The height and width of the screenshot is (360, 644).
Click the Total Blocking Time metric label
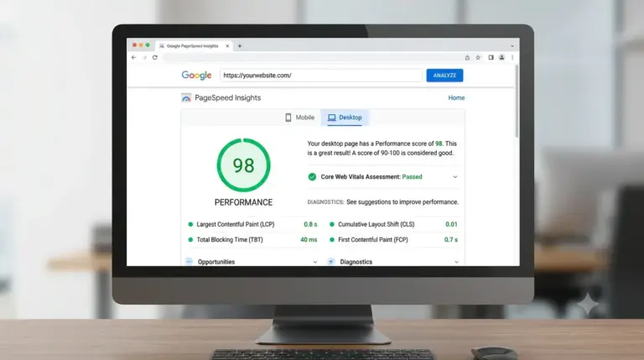coord(230,240)
